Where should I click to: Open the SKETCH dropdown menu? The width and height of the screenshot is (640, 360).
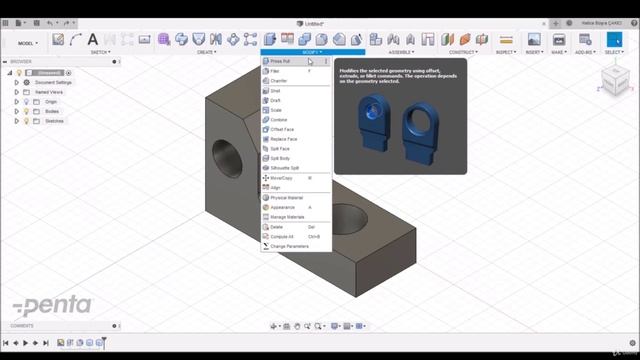pos(100,52)
